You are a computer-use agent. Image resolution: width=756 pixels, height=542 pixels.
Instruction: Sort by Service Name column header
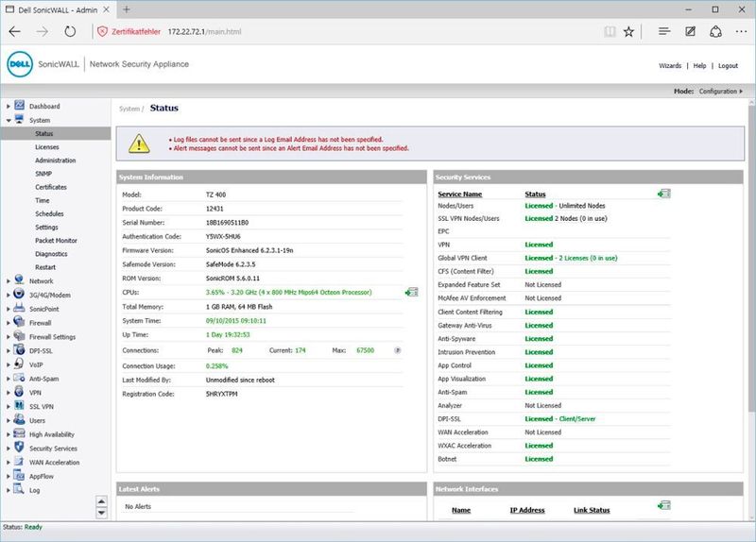click(460, 195)
